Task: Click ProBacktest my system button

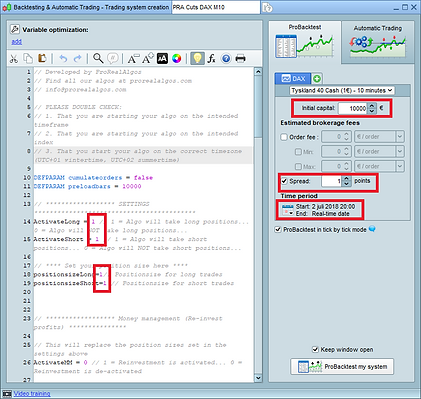Action: (342, 367)
